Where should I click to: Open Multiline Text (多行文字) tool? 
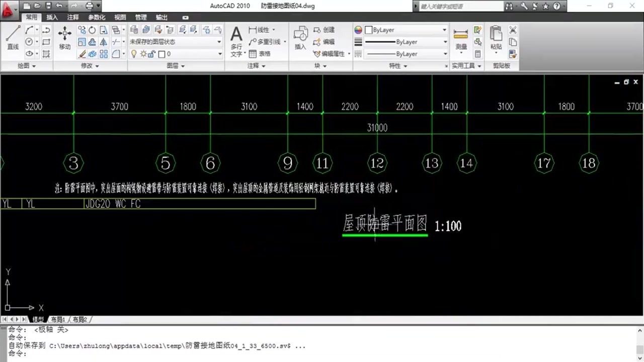(236, 41)
